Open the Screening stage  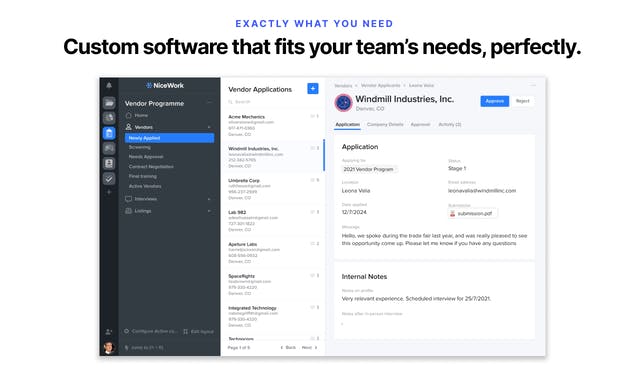tap(140, 147)
